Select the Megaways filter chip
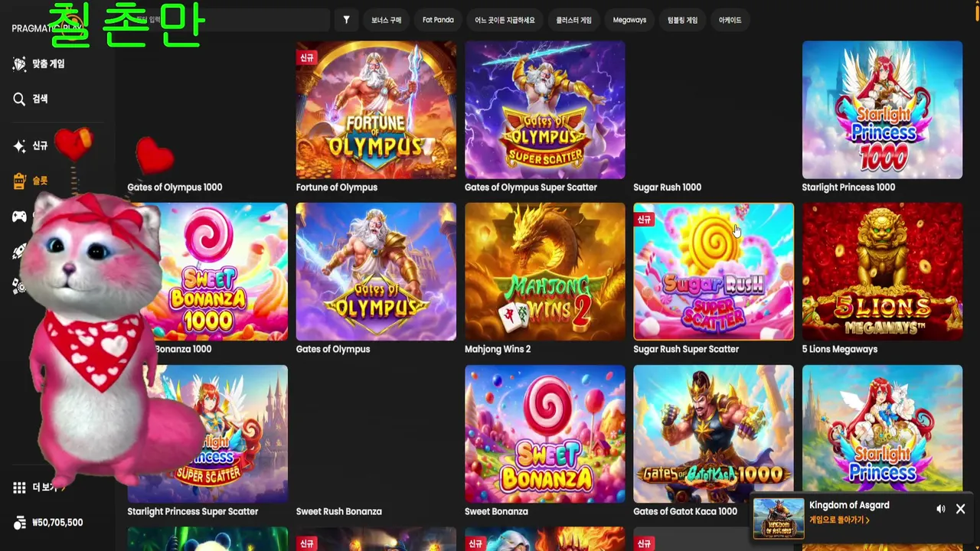 pyautogui.click(x=629, y=20)
